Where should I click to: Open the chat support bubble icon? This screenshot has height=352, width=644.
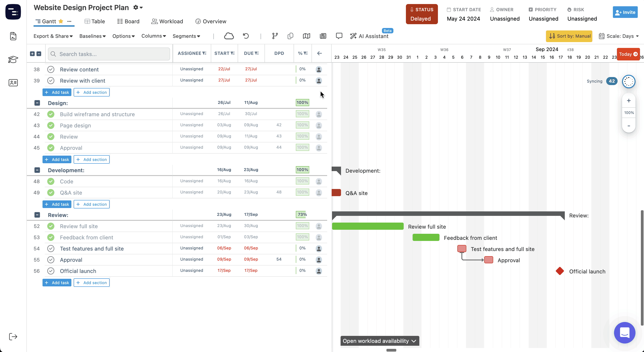pyautogui.click(x=625, y=333)
